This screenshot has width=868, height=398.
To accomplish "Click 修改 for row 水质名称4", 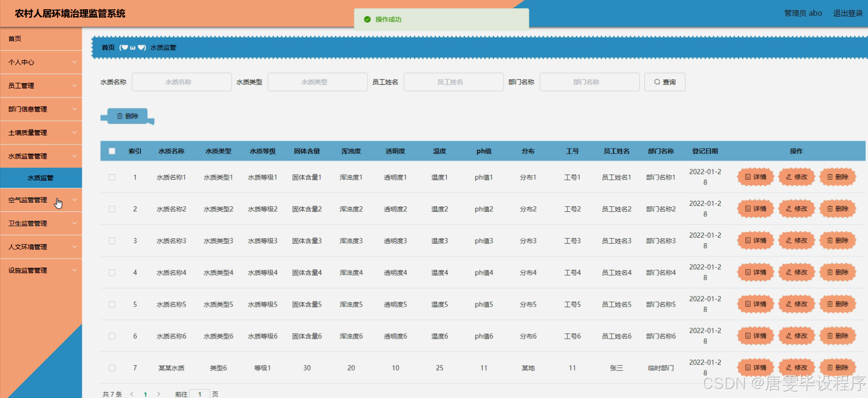I will [x=796, y=272].
